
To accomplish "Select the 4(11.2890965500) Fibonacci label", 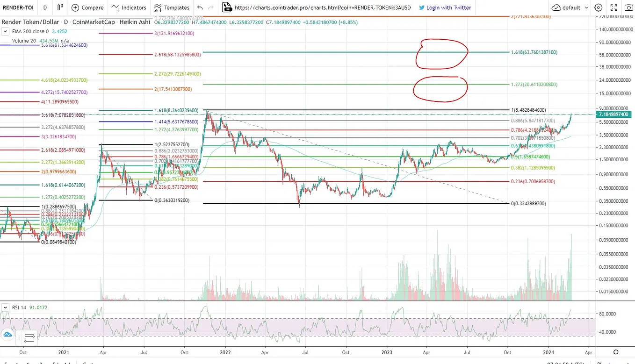I will [x=59, y=101].
